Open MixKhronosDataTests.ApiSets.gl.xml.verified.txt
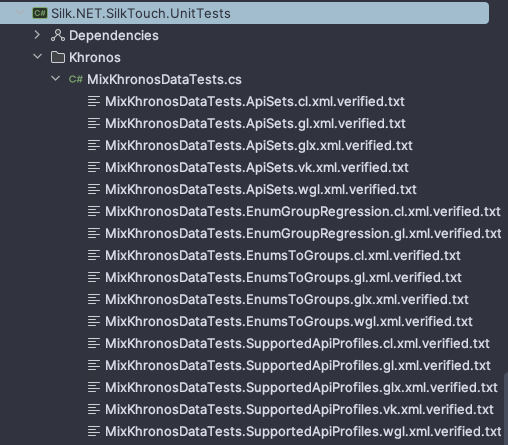 click(x=255, y=123)
